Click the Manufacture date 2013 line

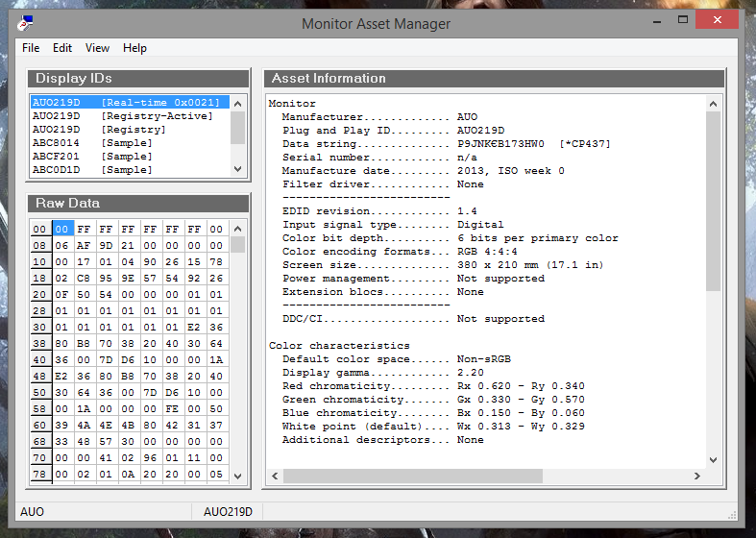coord(424,171)
